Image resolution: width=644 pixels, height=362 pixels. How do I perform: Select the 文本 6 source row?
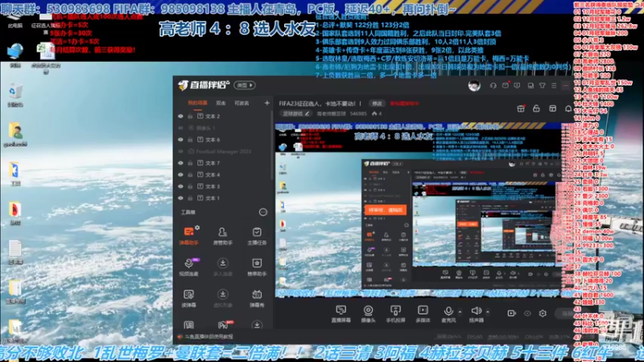[x=224, y=139]
